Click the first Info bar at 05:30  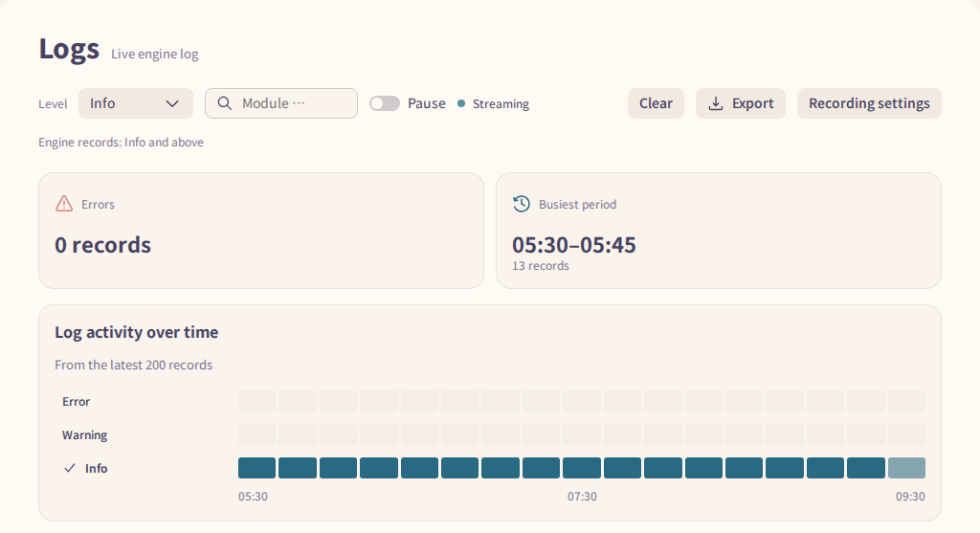coord(256,468)
